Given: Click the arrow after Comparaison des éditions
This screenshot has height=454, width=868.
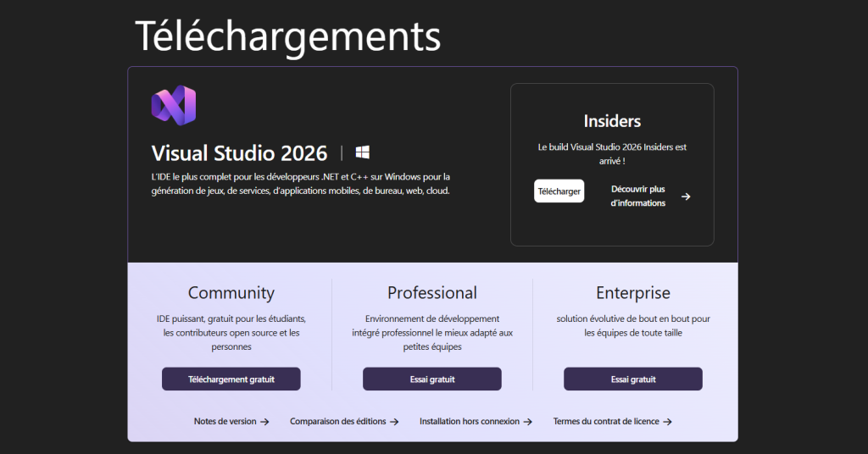Looking at the screenshot, I should pyautogui.click(x=394, y=422).
